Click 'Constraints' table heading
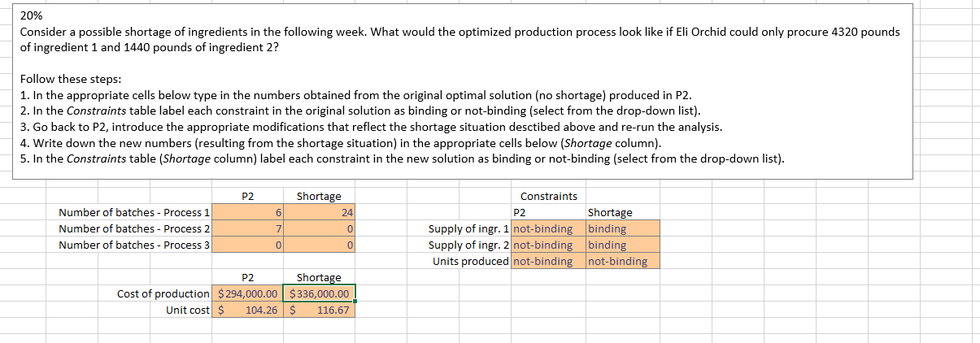 click(x=548, y=197)
